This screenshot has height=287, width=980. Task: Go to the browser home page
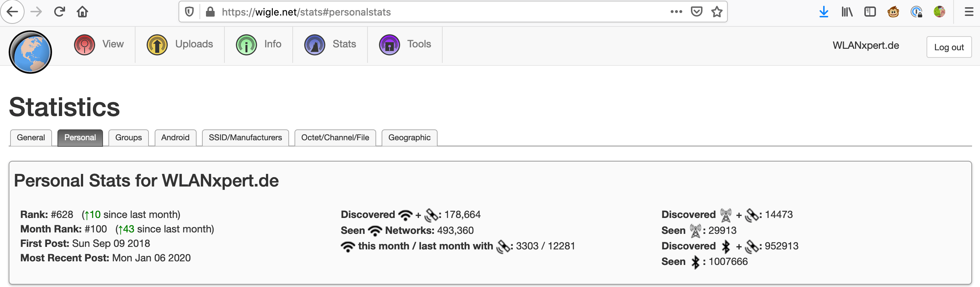[82, 12]
